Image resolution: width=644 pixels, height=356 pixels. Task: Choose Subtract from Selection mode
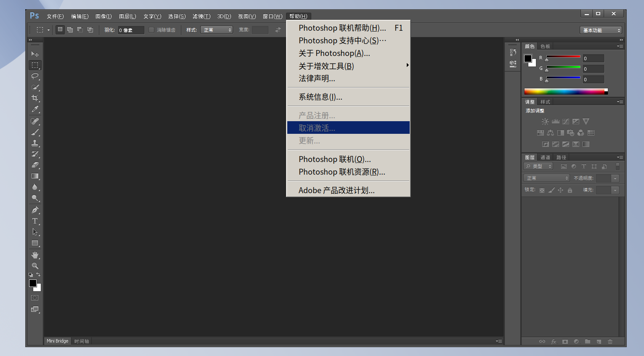coord(80,29)
